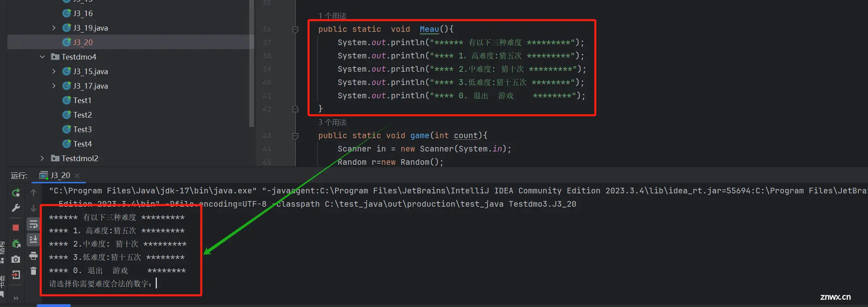Image resolution: width=868 pixels, height=307 pixels.
Task: Click the '1 个用法' usages hint
Action: tap(332, 16)
